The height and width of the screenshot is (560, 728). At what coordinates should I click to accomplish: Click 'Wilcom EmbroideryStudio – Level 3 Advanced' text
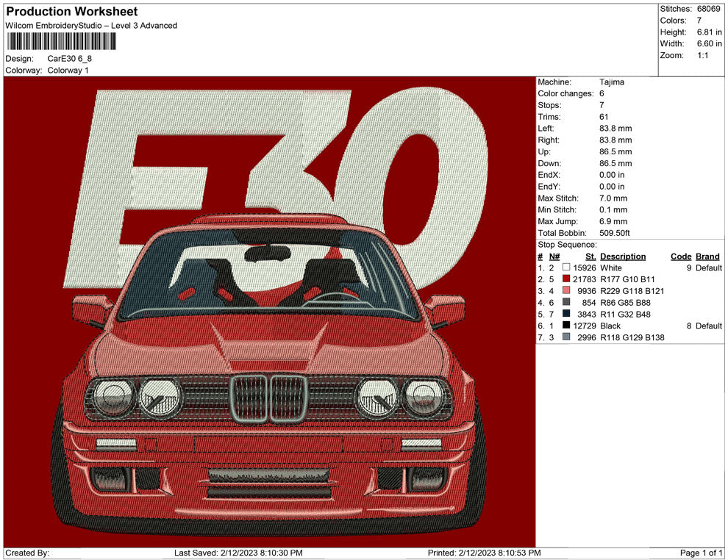pyautogui.click(x=91, y=26)
